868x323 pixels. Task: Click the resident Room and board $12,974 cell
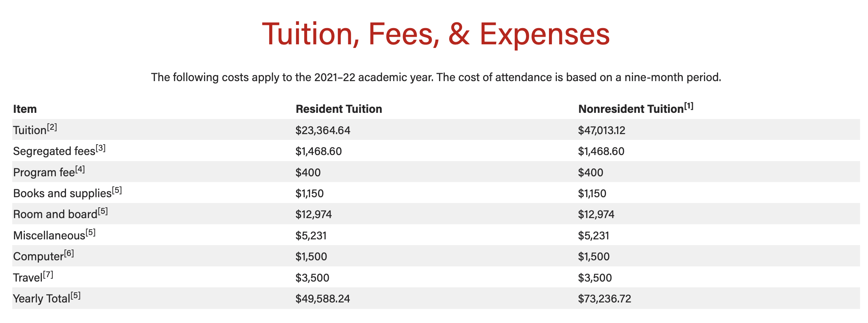313,214
